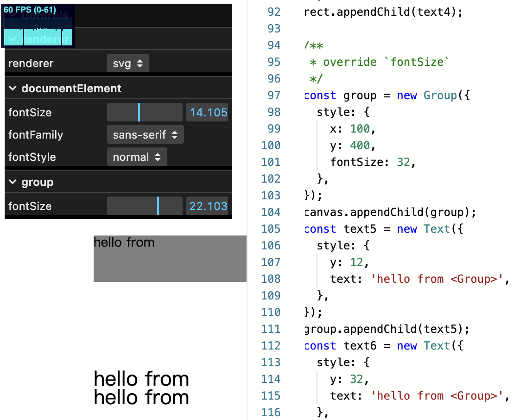Click the gray rectangle with hello from text
520x420 pixels.
pyautogui.click(x=170, y=257)
